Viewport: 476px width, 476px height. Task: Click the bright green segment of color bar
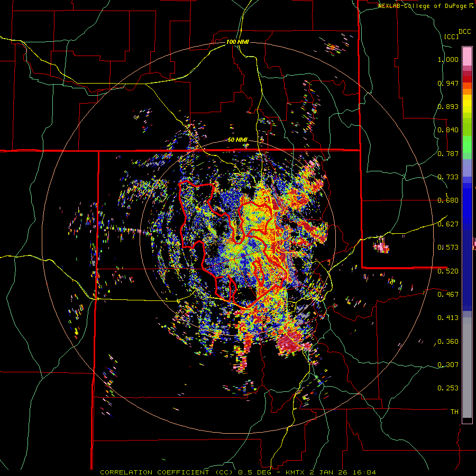coord(467,144)
